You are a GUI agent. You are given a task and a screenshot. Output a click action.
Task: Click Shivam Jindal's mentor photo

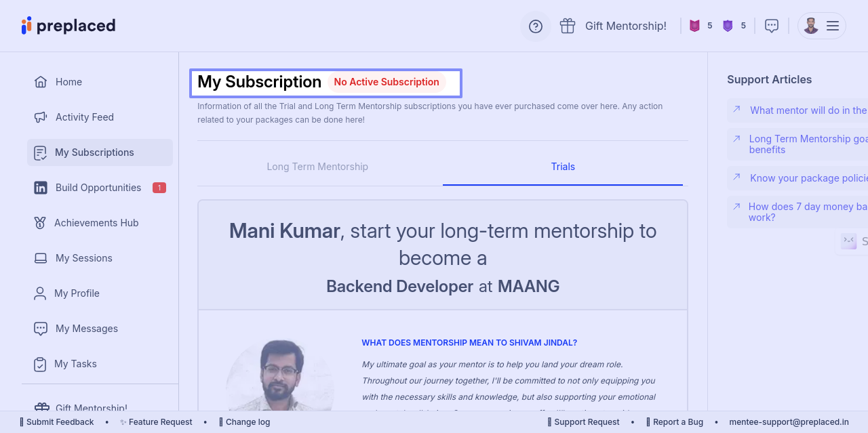pyautogui.click(x=280, y=376)
